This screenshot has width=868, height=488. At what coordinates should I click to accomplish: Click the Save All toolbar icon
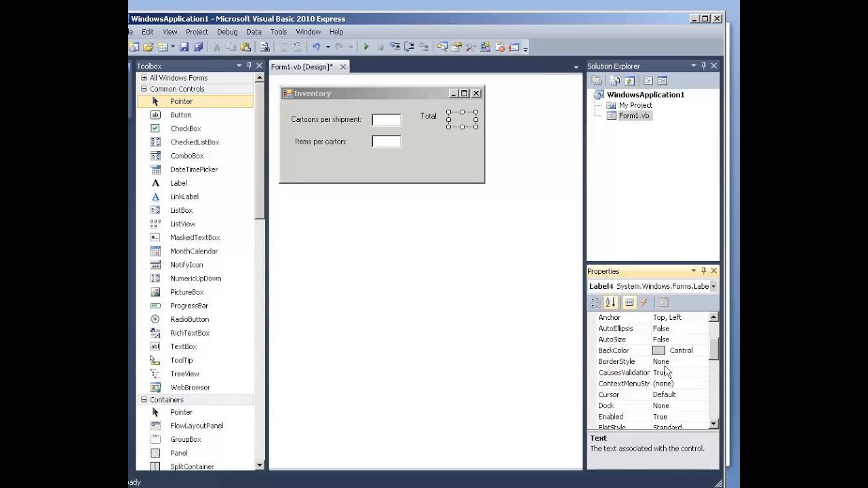click(x=198, y=47)
